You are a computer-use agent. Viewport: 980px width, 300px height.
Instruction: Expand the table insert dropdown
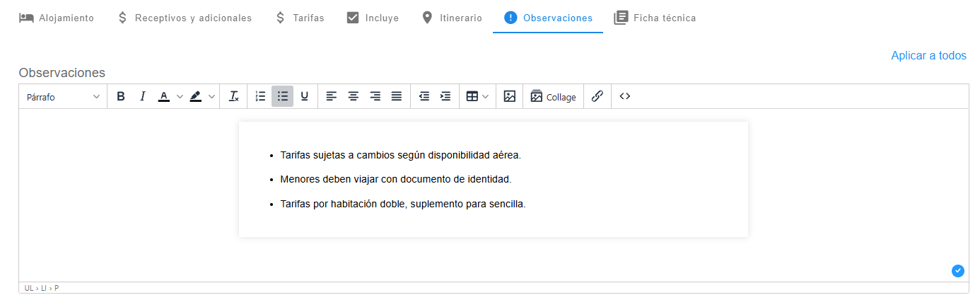point(485,97)
